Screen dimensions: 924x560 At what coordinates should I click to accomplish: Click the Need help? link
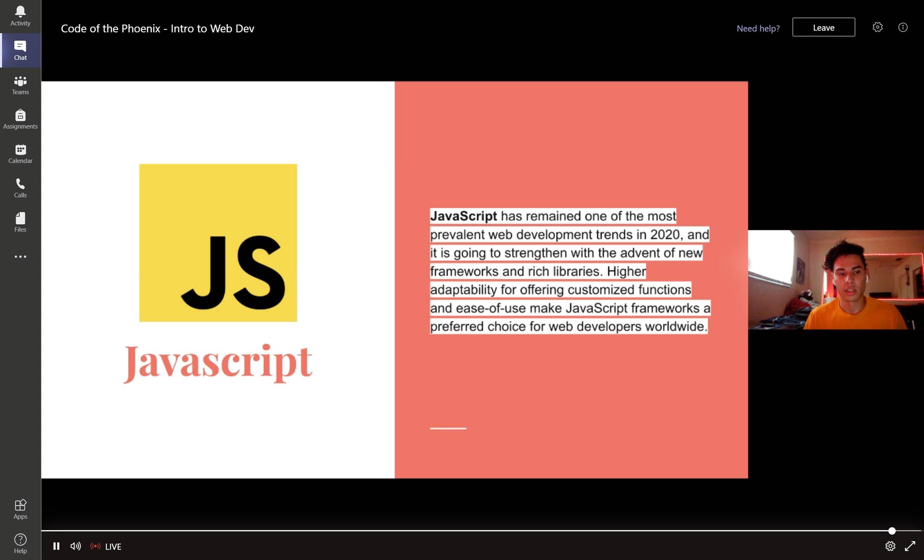[x=758, y=28]
